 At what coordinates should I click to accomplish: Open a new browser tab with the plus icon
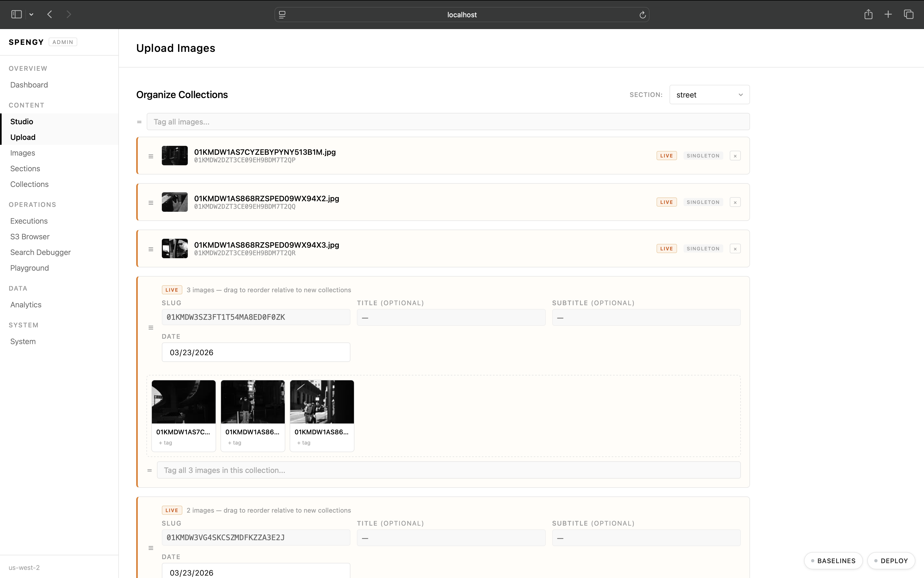pos(888,14)
